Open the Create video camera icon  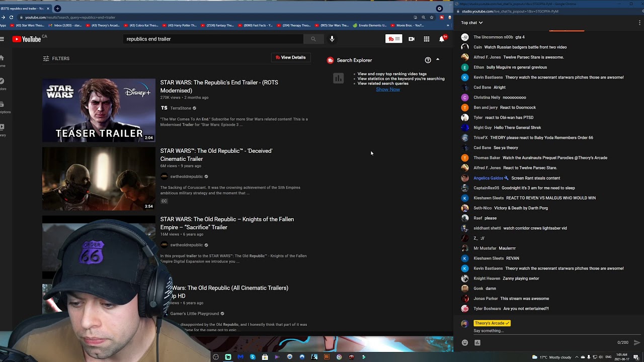click(412, 39)
